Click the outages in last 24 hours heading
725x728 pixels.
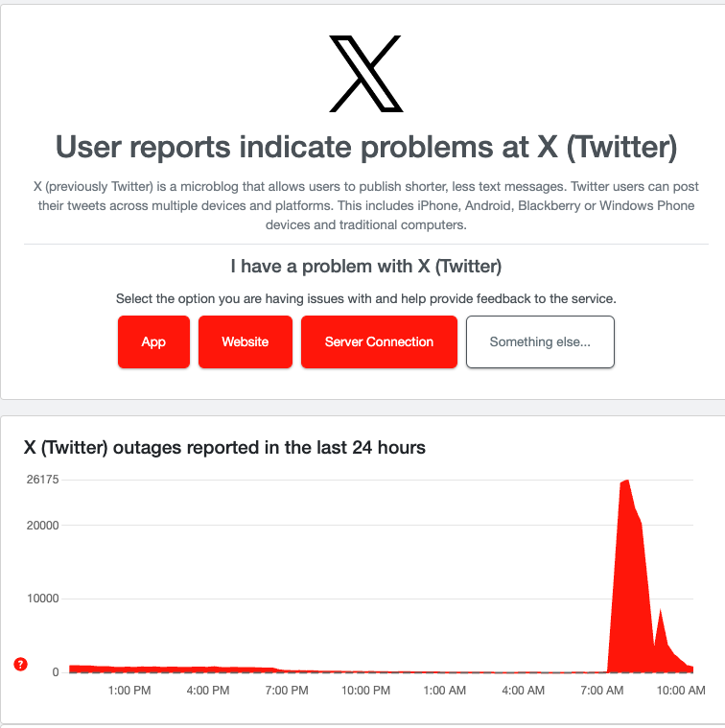(x=224, y=448)
